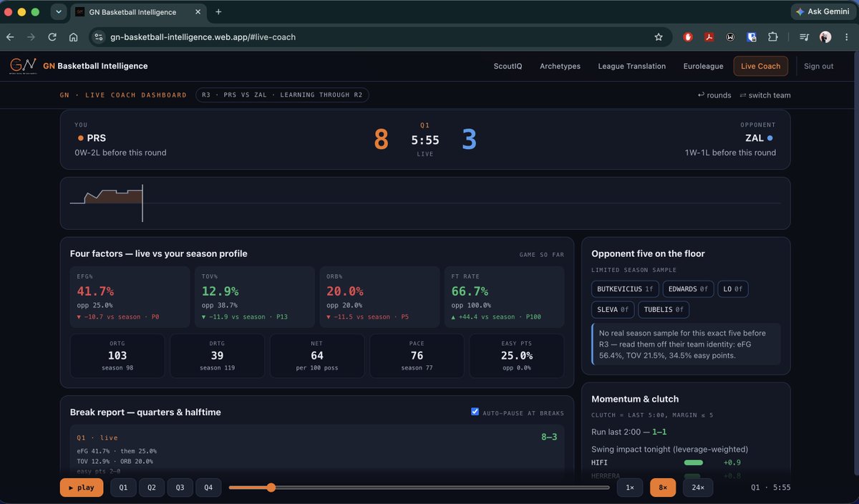Click the TOV% 12.9% card

(x=255, y=297)
